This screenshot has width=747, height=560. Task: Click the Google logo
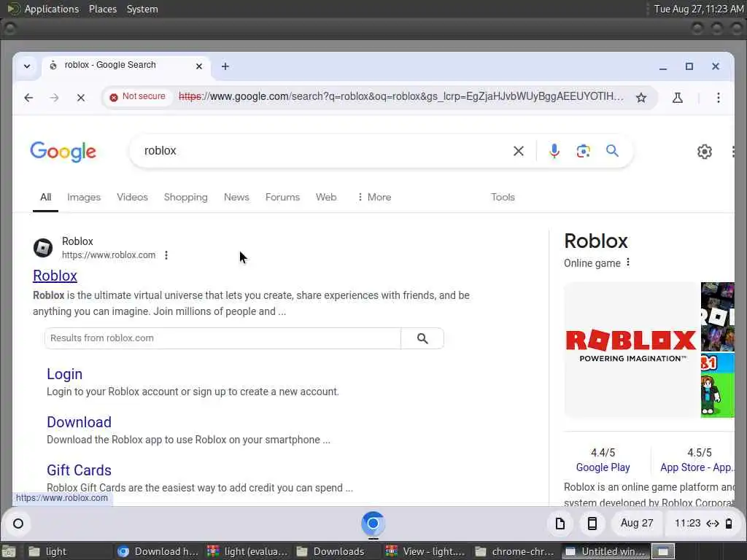click(63, 152)
